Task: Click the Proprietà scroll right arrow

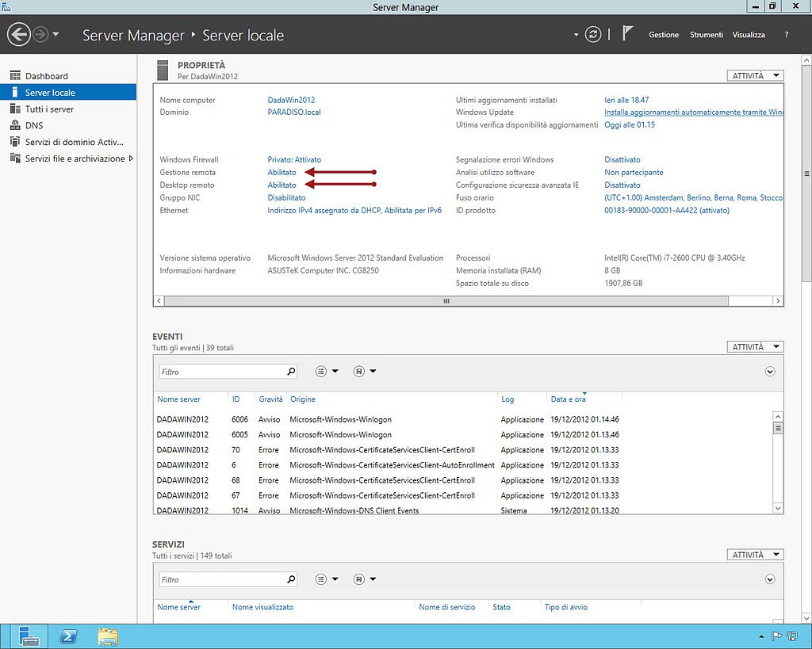Action: pyautogui.click(x=778, y=300)
